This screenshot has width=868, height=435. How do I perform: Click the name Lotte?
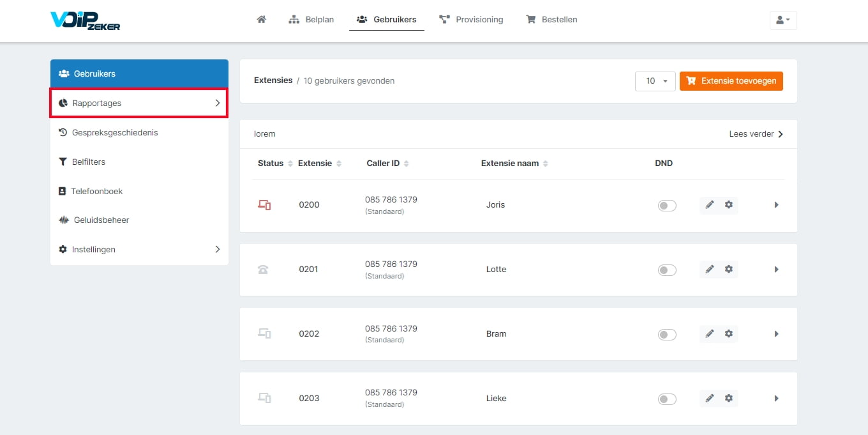click(x=496, y=270)
